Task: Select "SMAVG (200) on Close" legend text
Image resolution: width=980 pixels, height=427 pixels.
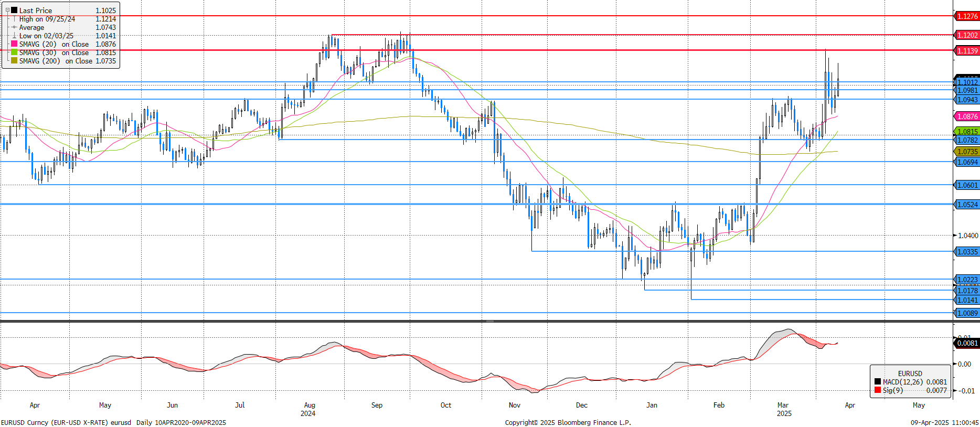Action: [x=56, y=61]
